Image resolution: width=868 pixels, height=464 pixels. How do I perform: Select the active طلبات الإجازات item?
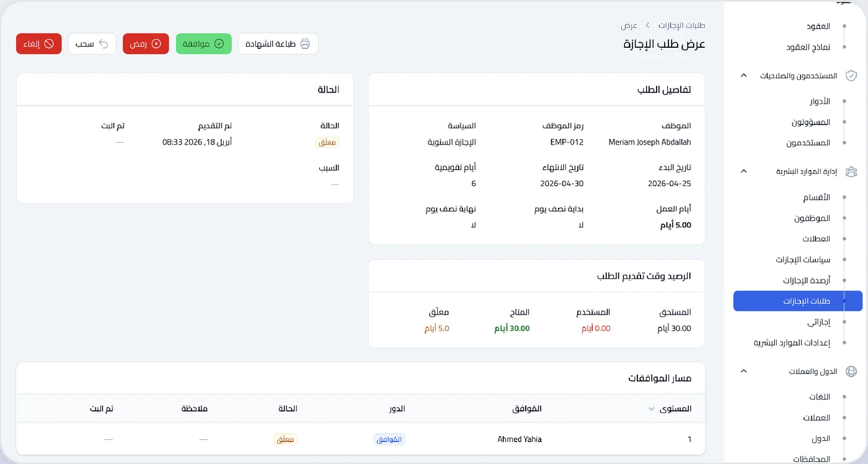[x=798, y=301]
